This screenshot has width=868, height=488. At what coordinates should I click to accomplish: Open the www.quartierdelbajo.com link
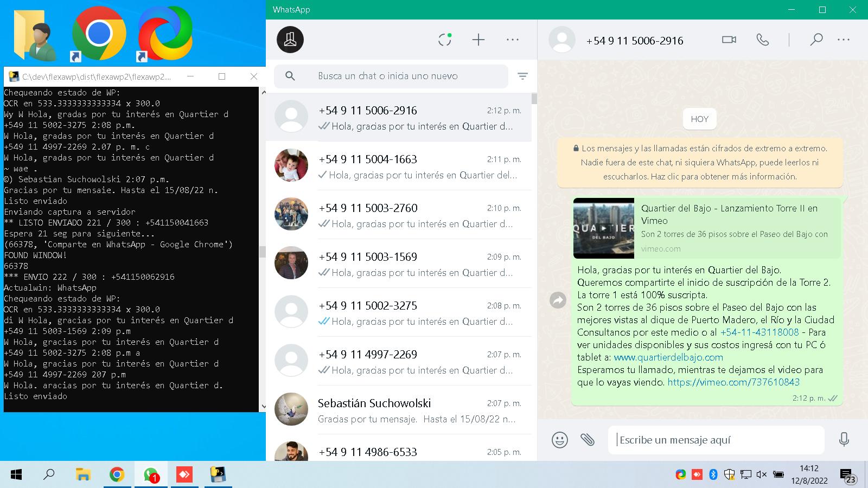tap(668, 357)
